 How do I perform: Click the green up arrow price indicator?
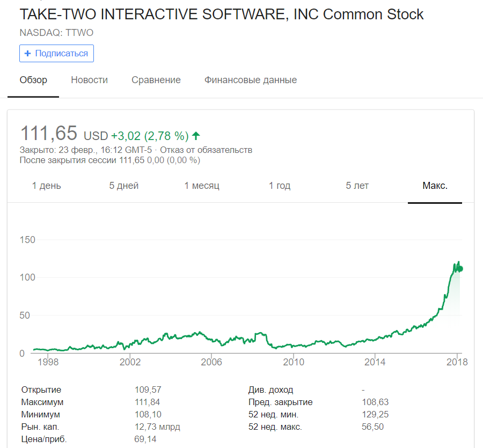pyautogui.click(x=196, y=136)
